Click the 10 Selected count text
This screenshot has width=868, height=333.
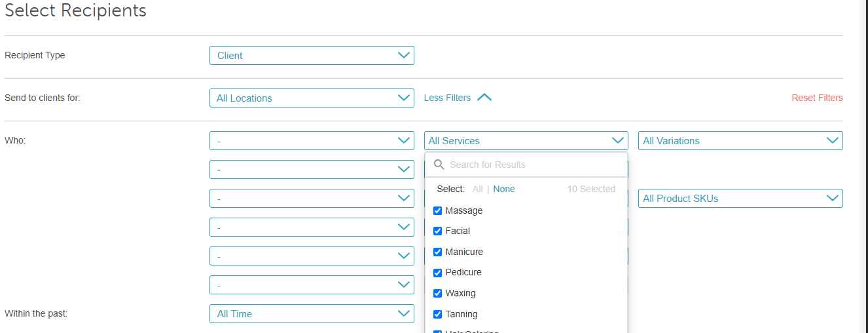tap(591, 189)
